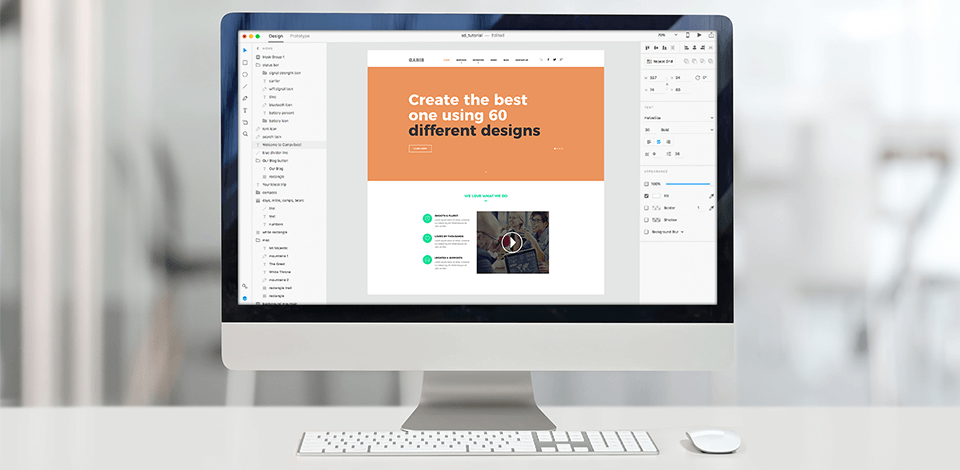Select the Ellipse tool

click(x=245, y=74)
